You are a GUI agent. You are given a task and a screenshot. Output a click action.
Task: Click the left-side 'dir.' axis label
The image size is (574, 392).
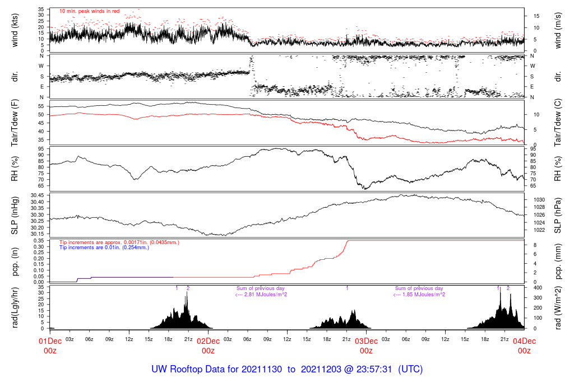point(15,76)
